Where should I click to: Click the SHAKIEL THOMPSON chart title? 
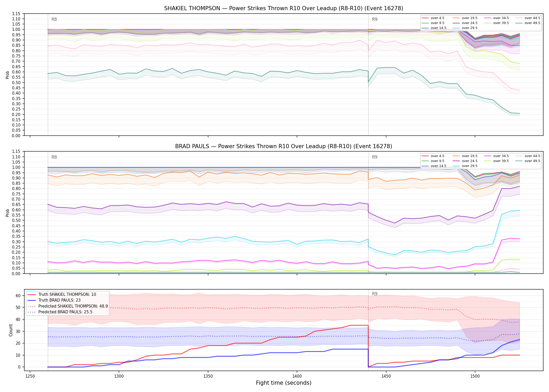point(284,8)
